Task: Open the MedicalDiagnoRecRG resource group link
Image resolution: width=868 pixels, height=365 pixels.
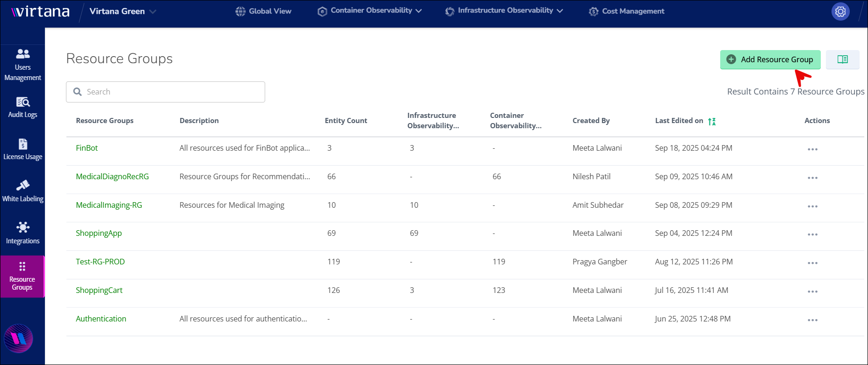Action: click(112, 176)
